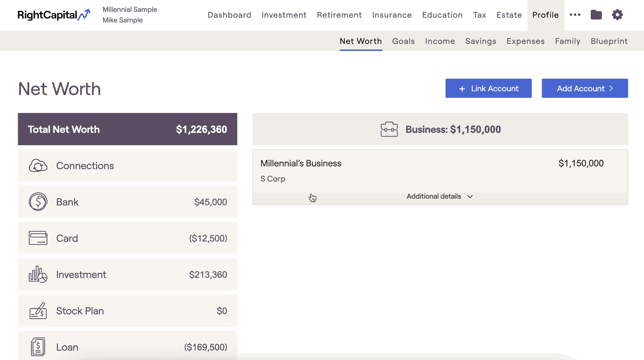Click the RightCapital logo
644x360 pixels.
[54, 15]
